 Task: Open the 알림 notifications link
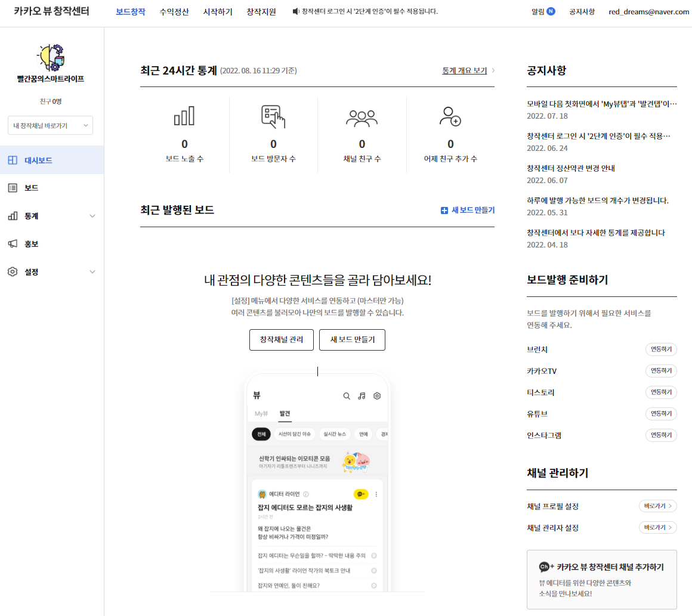[537, 12]
